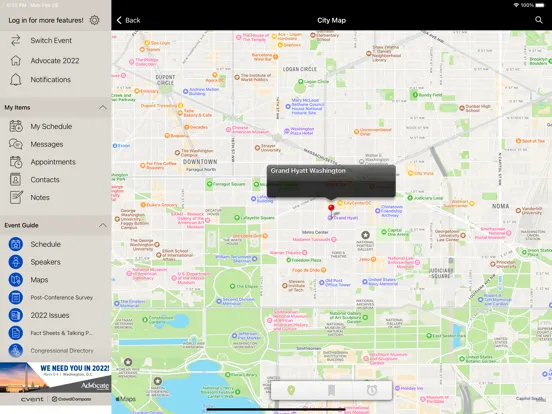Click the Strayer University map marker

click(257, 148)
